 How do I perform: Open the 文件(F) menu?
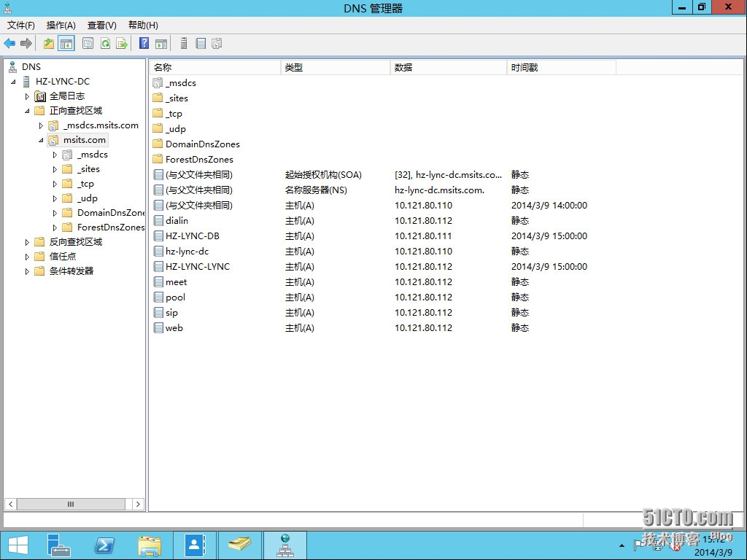(x=21, y=26)
